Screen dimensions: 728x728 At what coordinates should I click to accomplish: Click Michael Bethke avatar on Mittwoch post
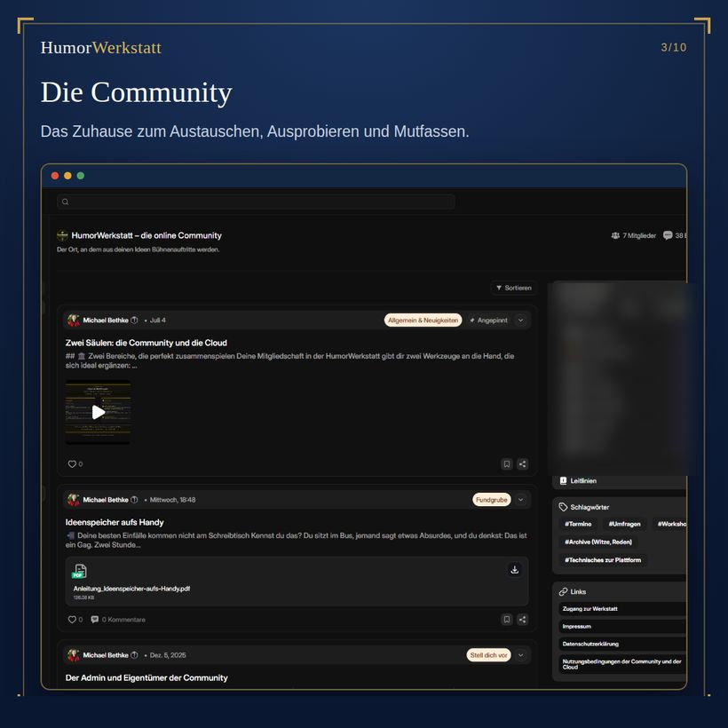tap(74, 500)
